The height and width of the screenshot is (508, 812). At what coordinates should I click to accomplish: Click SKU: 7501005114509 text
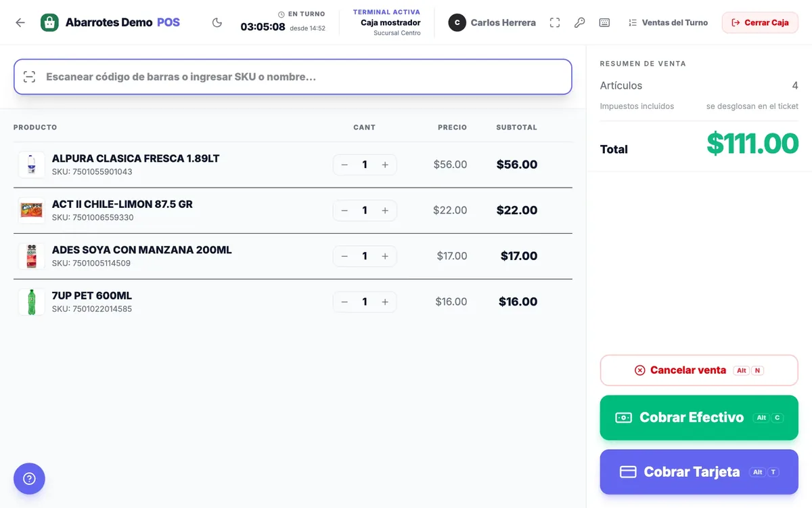[91, 263]
